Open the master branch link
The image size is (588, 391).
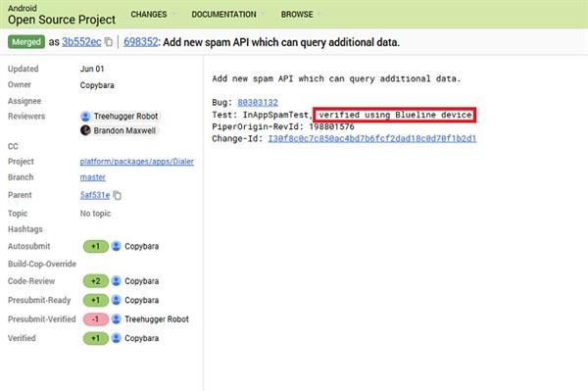click(x=93, y=177)
